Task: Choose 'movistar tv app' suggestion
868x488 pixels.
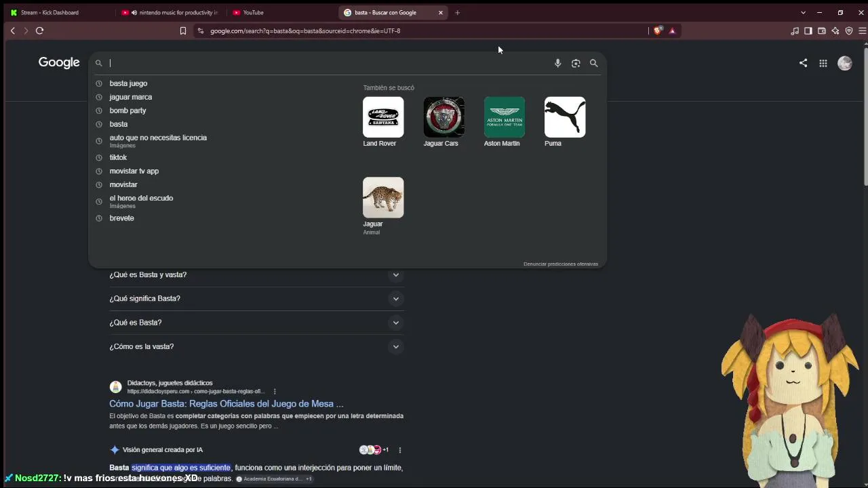Action: 134,171
